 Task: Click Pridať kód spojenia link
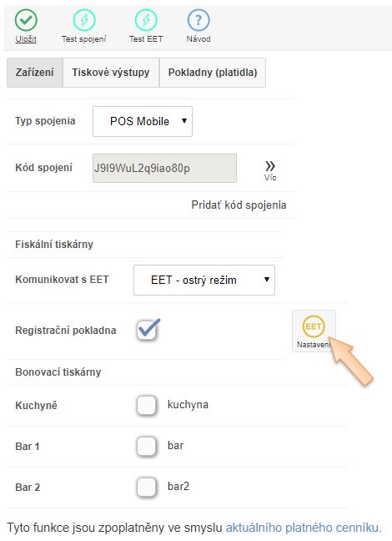[239, 205]
